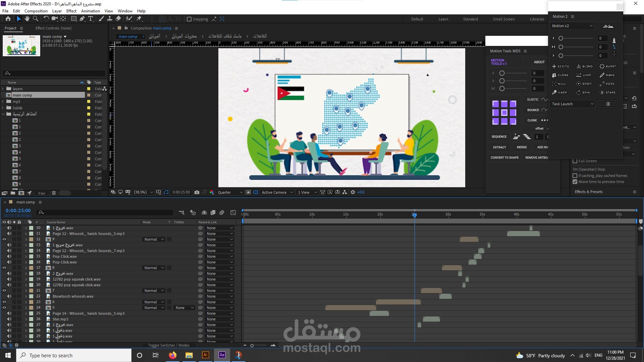Enable the Snapping checkbox

(189, 19)
